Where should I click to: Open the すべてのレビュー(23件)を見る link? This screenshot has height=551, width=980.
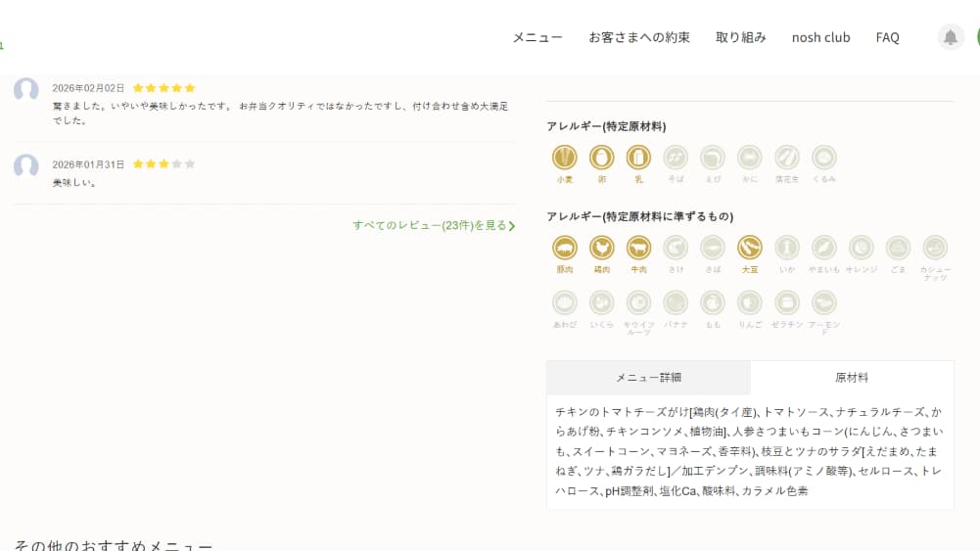[434, 225]
